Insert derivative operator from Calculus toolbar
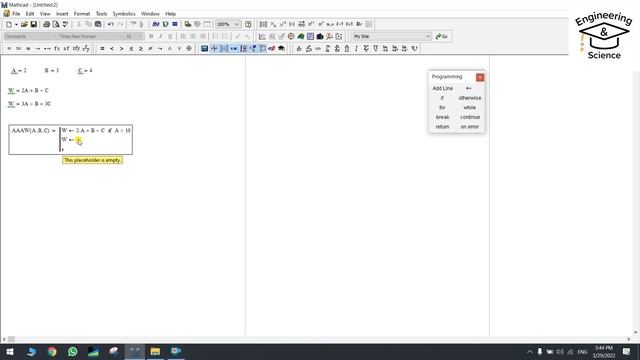The height and width of the screenshot is (360, 640). click(x=299, y=49)
